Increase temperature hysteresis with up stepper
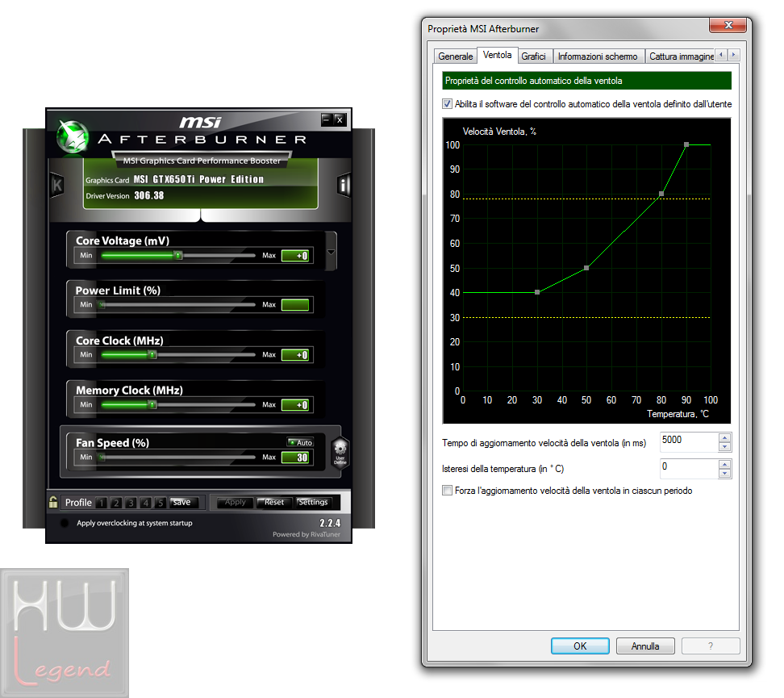The image size is (784, 698). point(724,464)
